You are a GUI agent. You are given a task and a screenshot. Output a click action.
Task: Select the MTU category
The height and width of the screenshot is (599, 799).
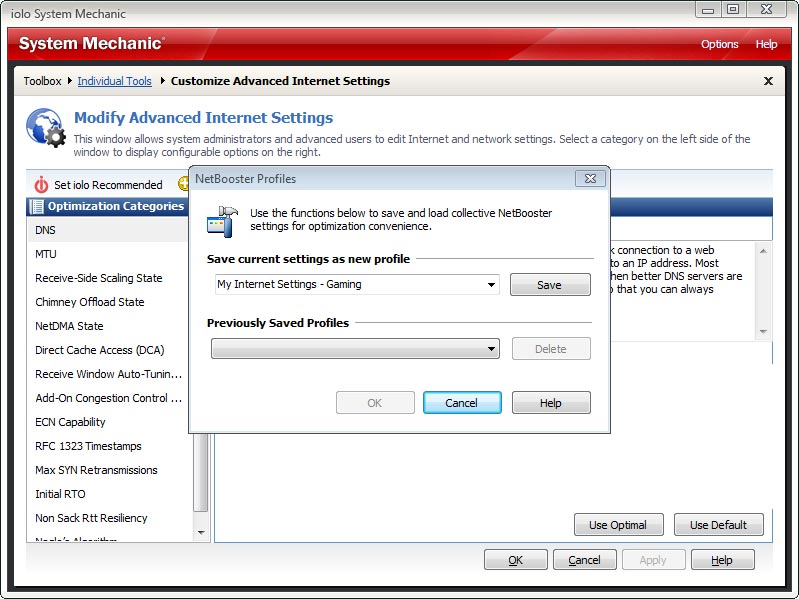click(107, 254)
